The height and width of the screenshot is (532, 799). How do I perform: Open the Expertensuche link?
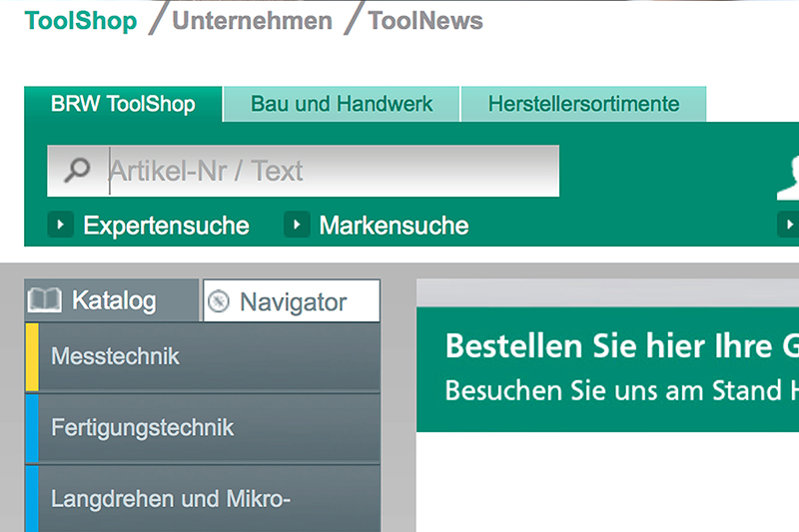(166, 226)
